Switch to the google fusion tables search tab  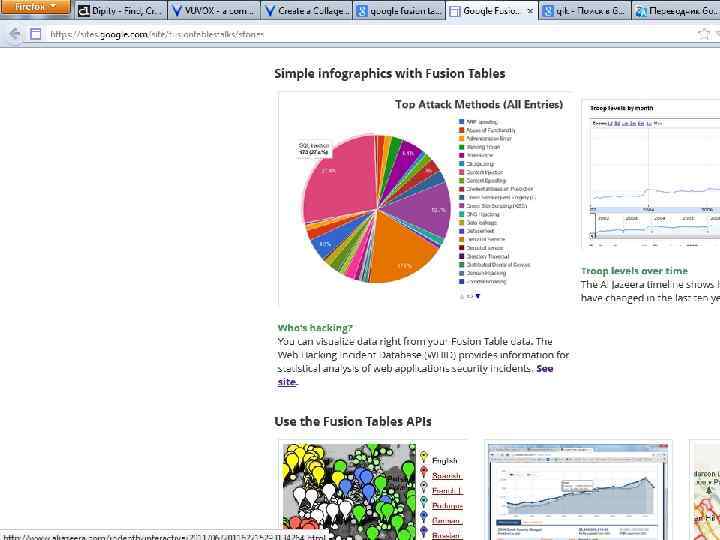click(399, 11)
